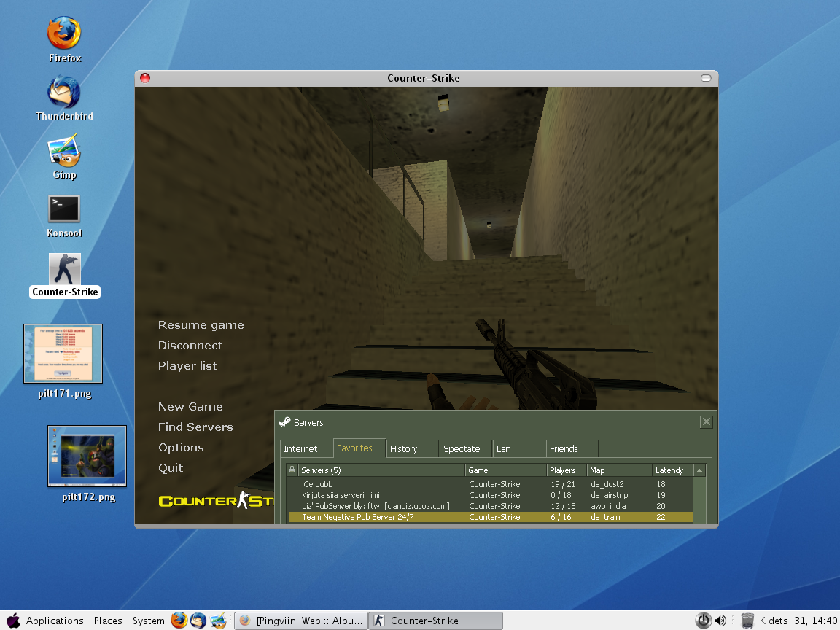Open the trash icon in panel
The height and width of the screenshot is (630, 840).
point(747,621)
